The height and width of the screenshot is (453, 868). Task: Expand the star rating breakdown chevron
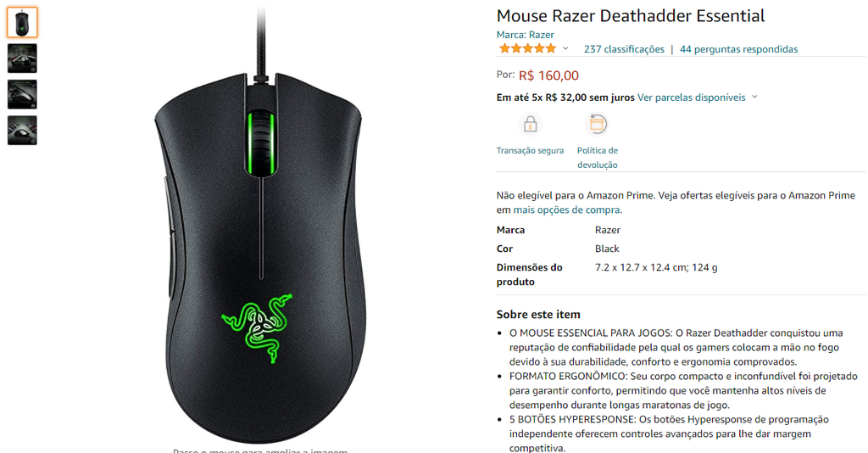[565, 48]
